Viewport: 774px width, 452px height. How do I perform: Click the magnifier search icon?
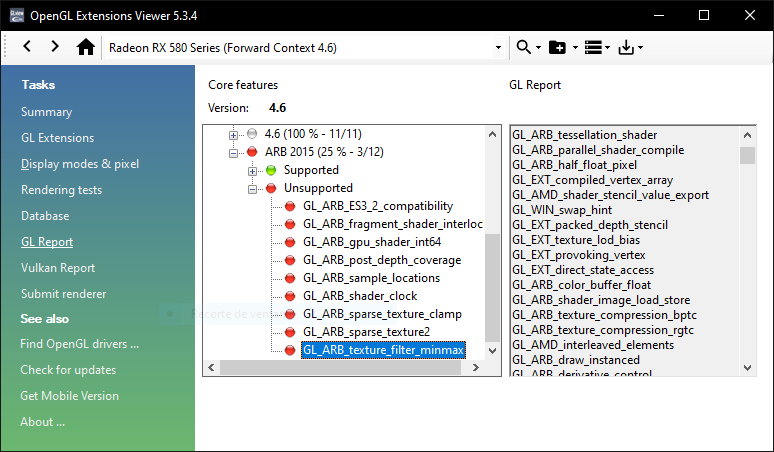(x=523, y=47)
